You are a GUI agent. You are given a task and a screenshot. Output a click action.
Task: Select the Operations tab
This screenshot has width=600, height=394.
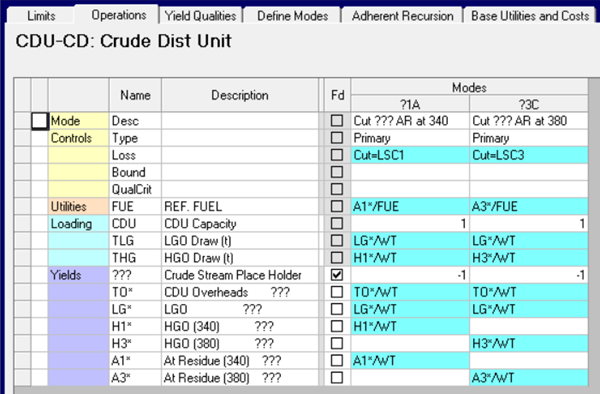tap(119, 15)
